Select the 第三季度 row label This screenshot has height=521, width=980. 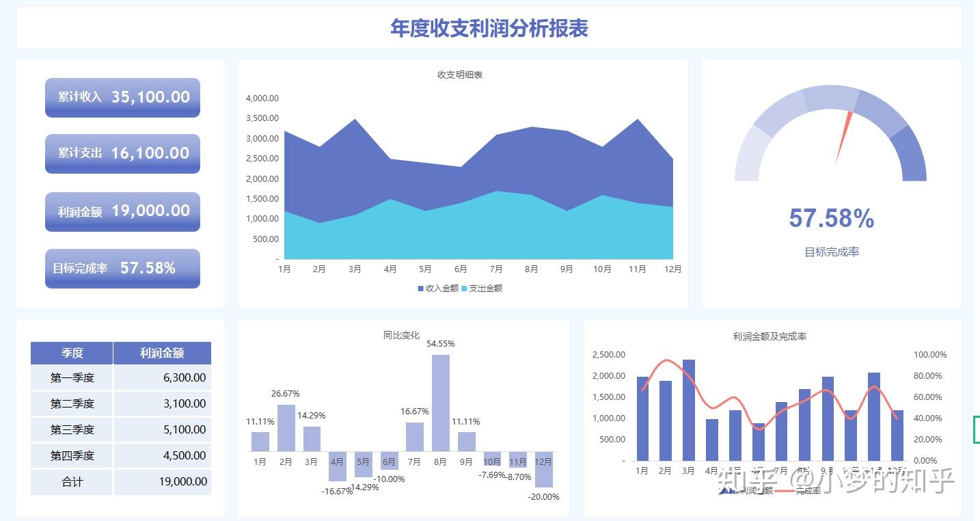click(x=72, y=429)
